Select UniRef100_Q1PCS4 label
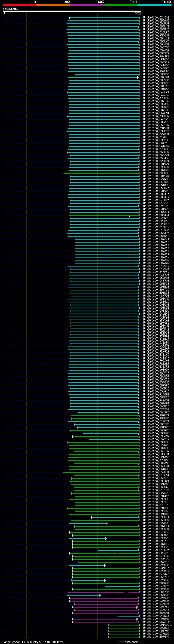This screenshot has height=644, width=174. pyautogui.click(x=156, y=422)
